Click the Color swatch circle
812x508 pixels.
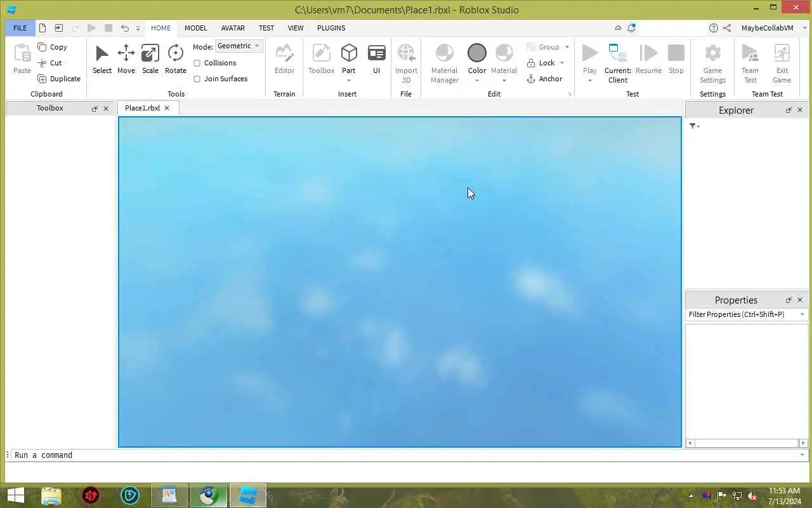(477, 53)
